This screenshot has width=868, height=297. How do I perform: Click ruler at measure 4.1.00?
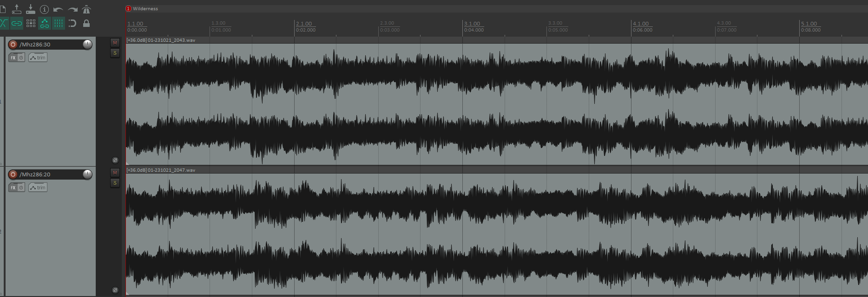pos(641,24)
